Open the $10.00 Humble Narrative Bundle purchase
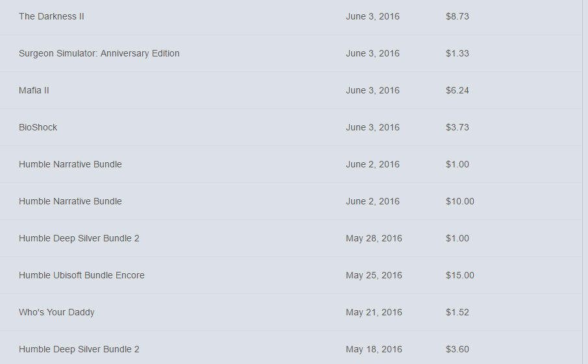Screen dimensions: 588x364 pos(70,201)
